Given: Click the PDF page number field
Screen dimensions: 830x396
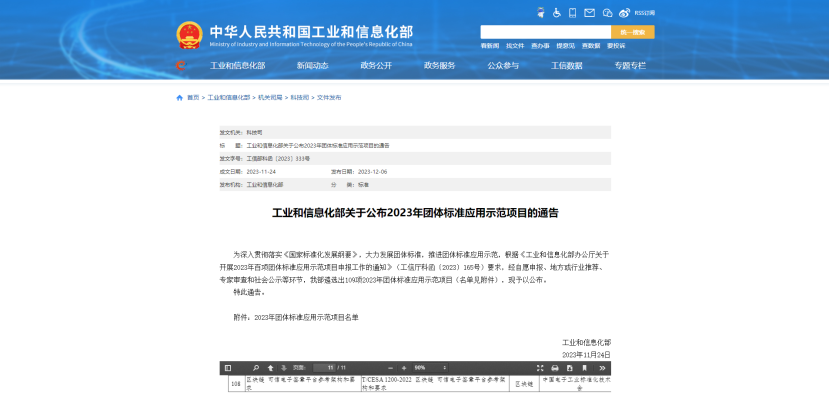Looking at the screenshot, I should (324, 368).
